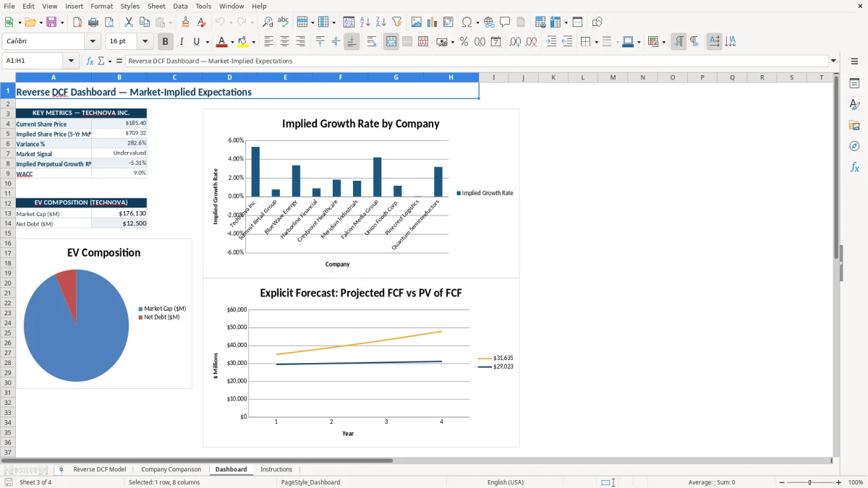Open Font Color dropdown arrow
Image resolution: width=868 pixels, height=488 pixels.
click(231, 42)
